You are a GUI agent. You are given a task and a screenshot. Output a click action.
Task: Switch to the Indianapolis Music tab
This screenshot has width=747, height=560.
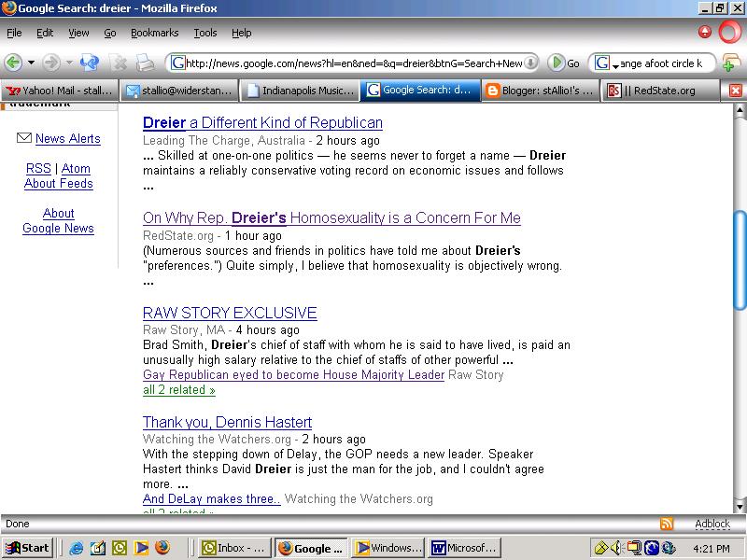pyautogui.click(x=299, y=91)
